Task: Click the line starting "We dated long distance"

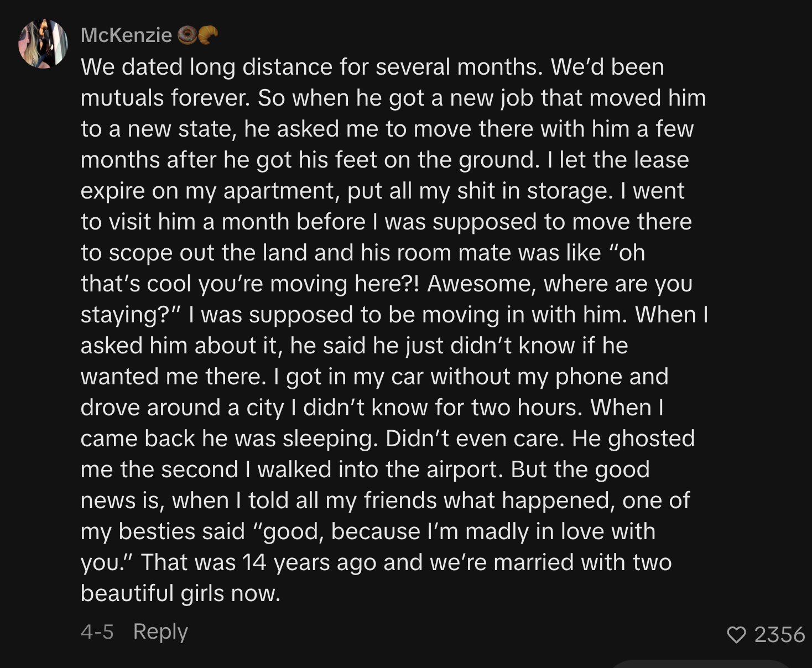Action: (x=372, y=67)
